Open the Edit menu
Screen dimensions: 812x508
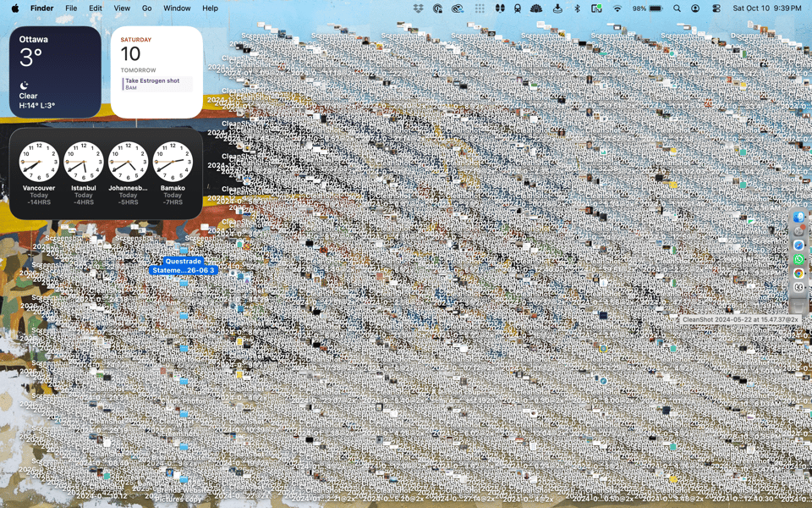click(x=96, y=8)
